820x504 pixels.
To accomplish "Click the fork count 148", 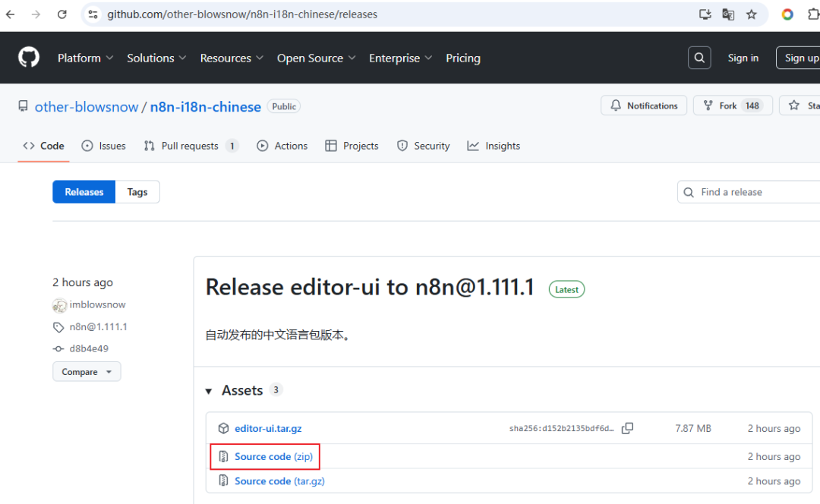I will coord(752,106).
